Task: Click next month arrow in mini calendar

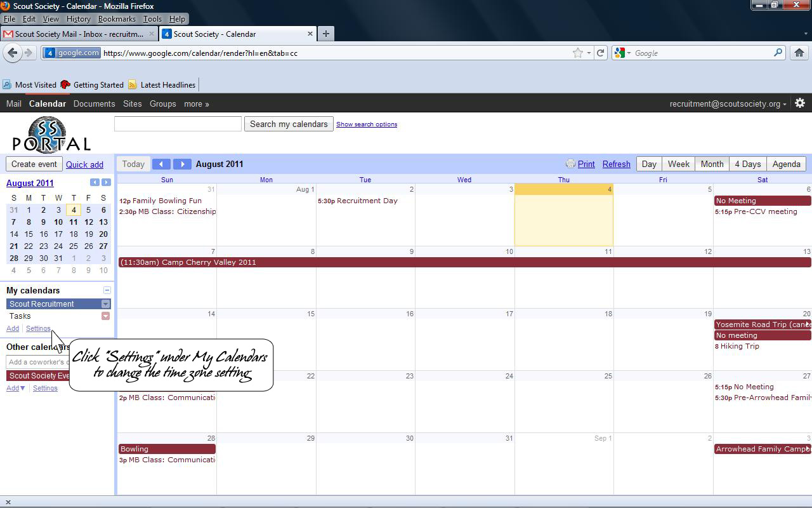Action: coord(106,182)
